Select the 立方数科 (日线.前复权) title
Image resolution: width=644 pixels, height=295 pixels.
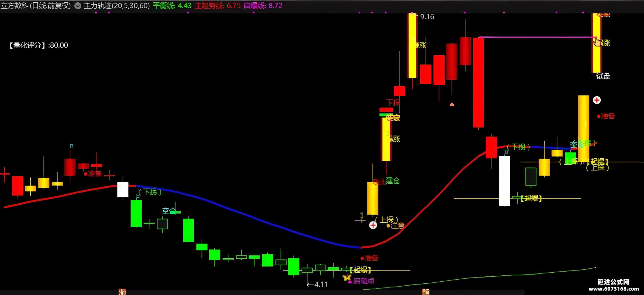(x=36, y=6)
